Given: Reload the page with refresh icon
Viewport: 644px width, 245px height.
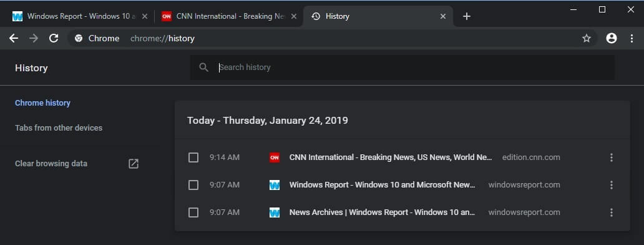Looking at the screenshot, I should point(54,39).
